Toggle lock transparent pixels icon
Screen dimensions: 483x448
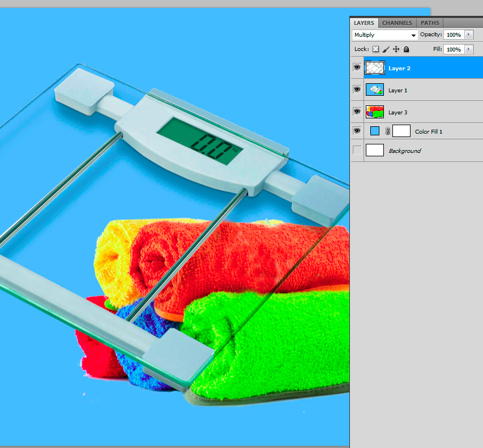pos(375,49)
